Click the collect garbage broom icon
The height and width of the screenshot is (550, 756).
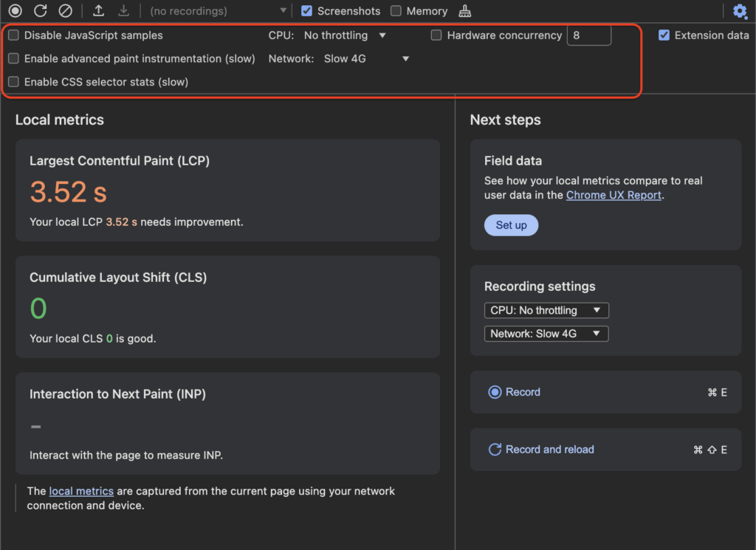(465, 11)
